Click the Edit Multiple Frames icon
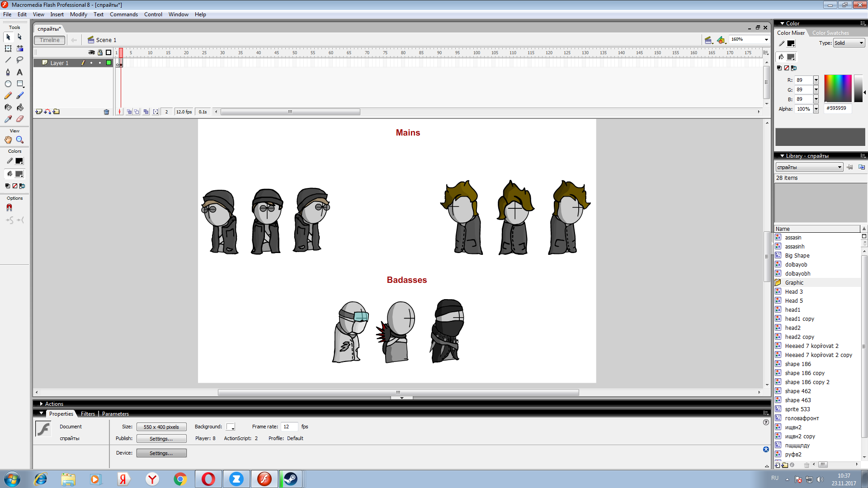 click(146, 112)
